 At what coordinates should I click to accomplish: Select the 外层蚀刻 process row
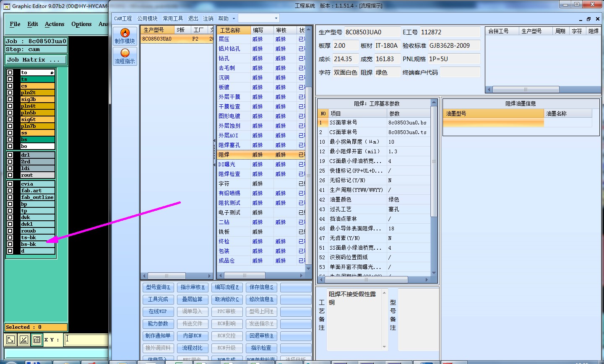(261, 126)
